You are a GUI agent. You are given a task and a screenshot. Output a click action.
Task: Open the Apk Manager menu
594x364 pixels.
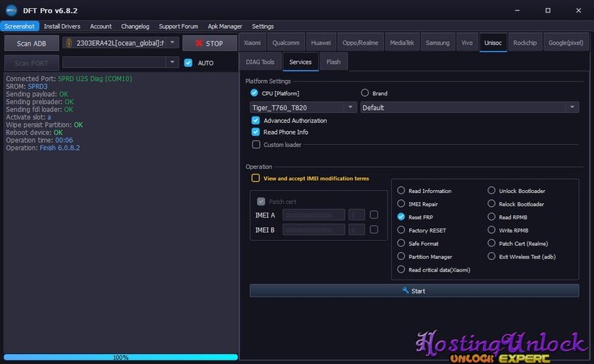tap(225, 26)
